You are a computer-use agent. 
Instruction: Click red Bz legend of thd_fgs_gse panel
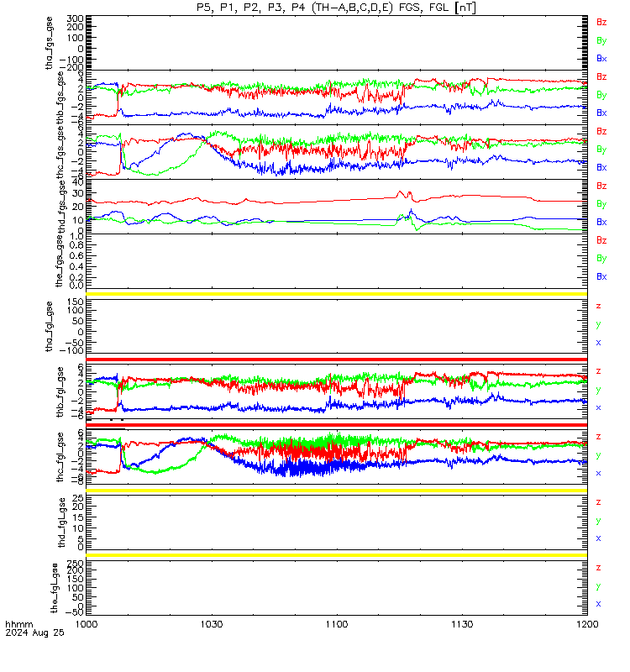pos(601,186)
